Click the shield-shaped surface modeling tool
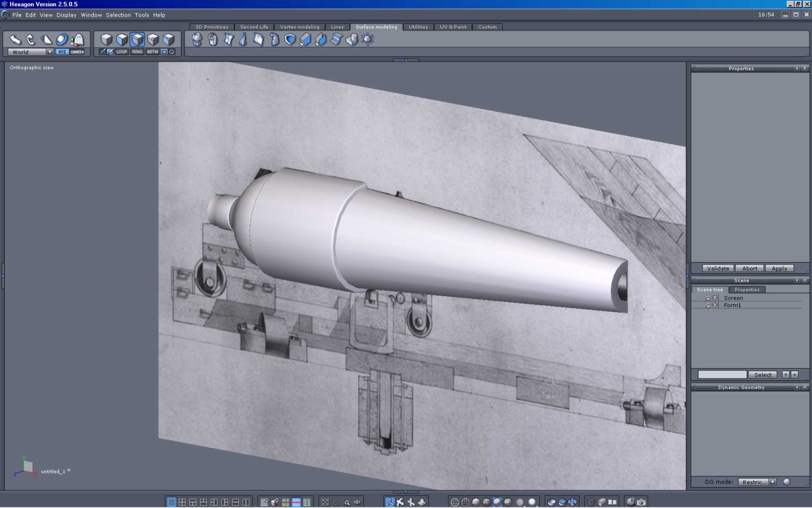Screen dimensions: 812x508 (290, 40)
